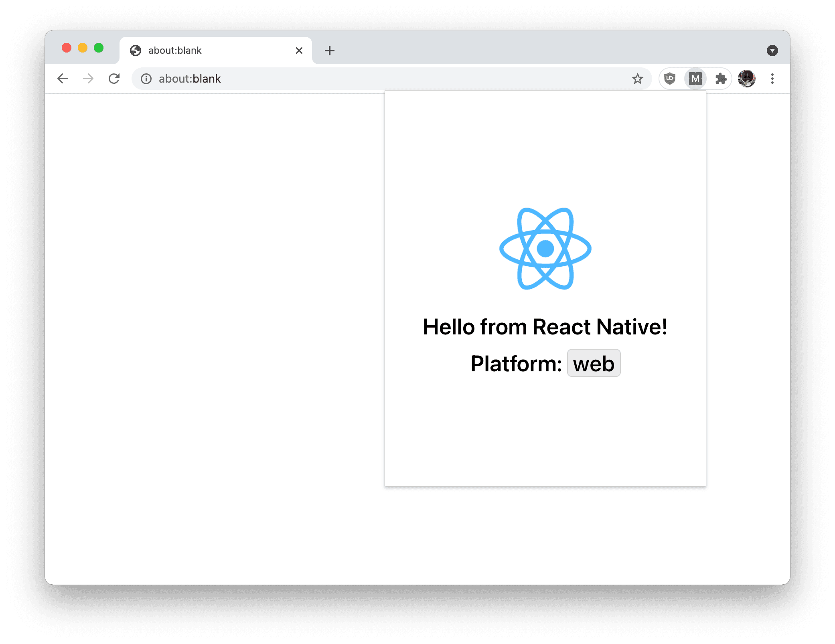Open a new tab with plus button
The height and width of the screenshot is (644, 835).
(x=330, y=51)
